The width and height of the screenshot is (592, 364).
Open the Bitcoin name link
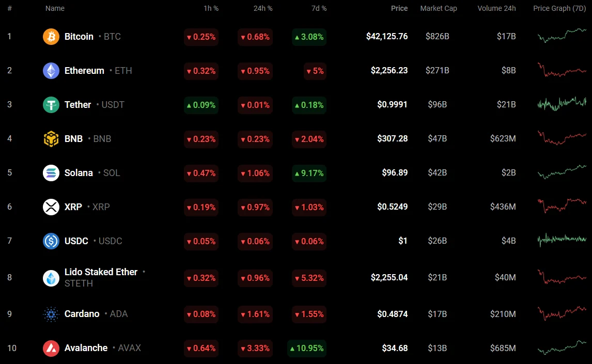click(x=79, y=37)
